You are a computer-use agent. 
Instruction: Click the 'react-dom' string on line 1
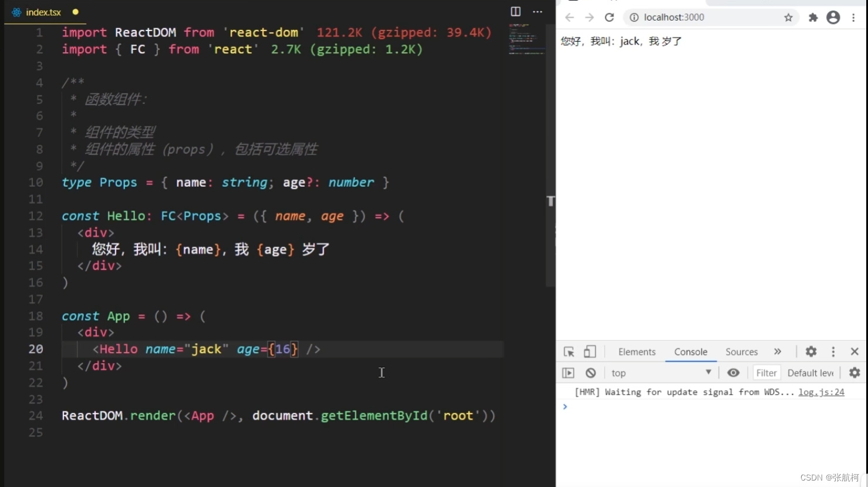pos(264,32)
